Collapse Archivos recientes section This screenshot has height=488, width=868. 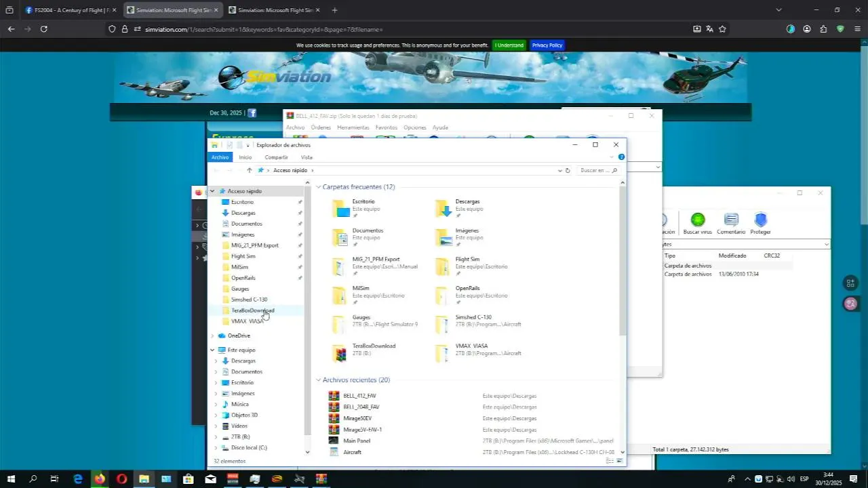(x=318, y=380)
